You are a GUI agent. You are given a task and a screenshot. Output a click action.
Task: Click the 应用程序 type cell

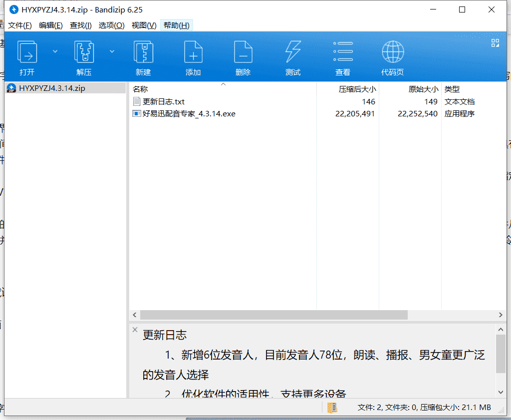click(460, 113)
